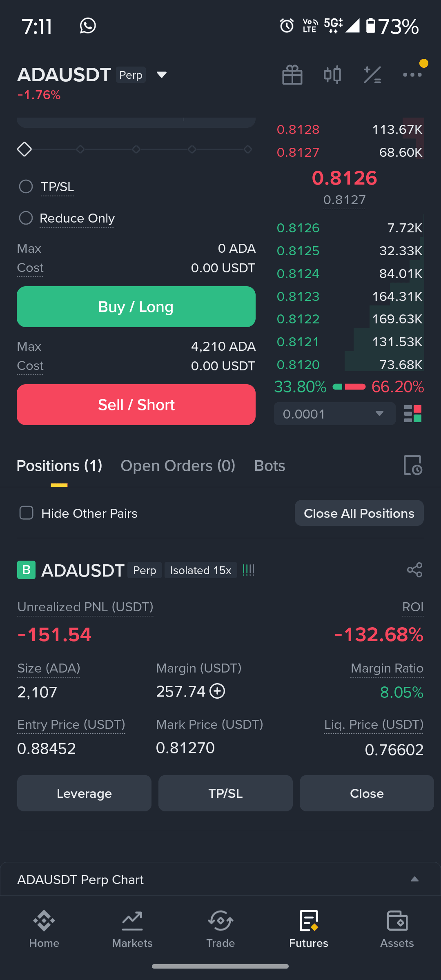The width and height of the screenshot is (441, 980).
Task: Open the ADAUSDT pair selector dropdown arrow
Action: point(162,75)
